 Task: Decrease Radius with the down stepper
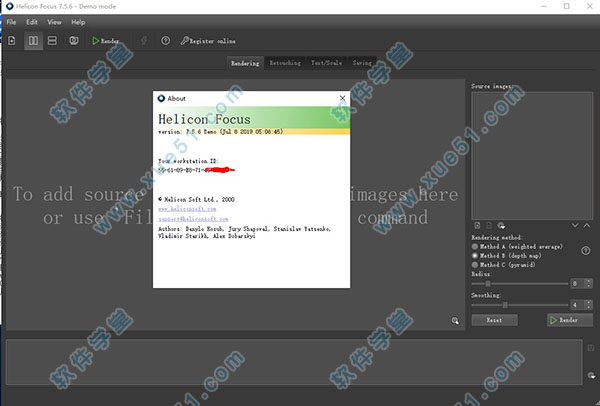pos(589,286)
